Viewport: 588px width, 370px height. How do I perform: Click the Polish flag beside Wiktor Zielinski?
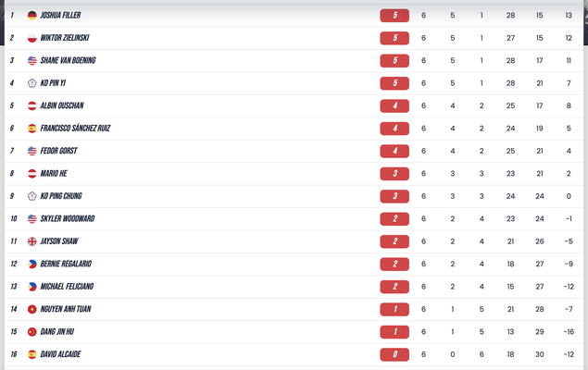pyautogui.click(x=32, y=38)
